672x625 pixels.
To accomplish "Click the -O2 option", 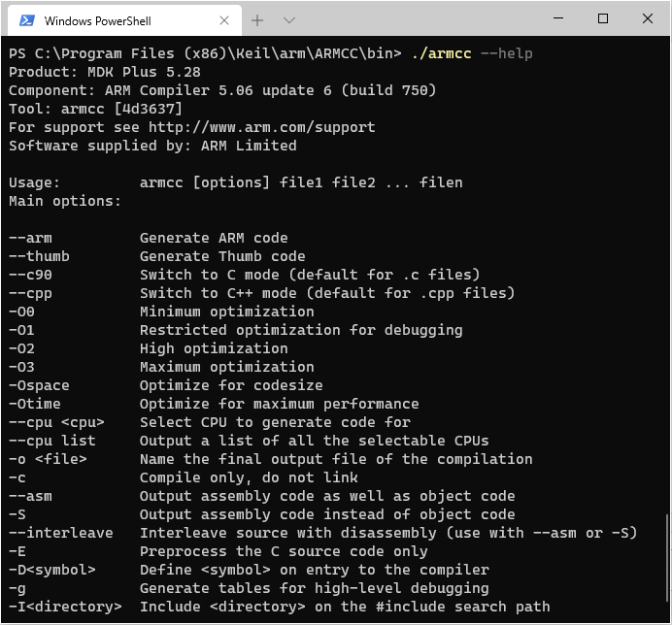I will pyautogui.click(x=22, y=348).
